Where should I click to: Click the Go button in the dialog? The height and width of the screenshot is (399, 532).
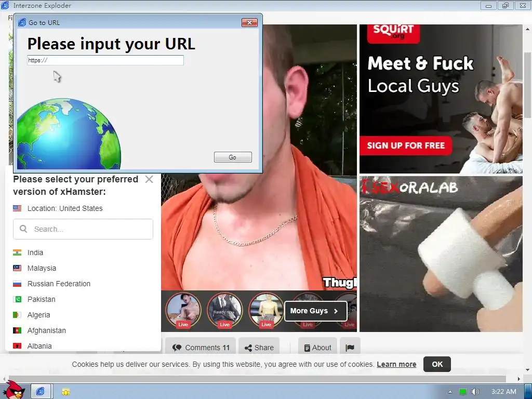(x=233, y=157)
